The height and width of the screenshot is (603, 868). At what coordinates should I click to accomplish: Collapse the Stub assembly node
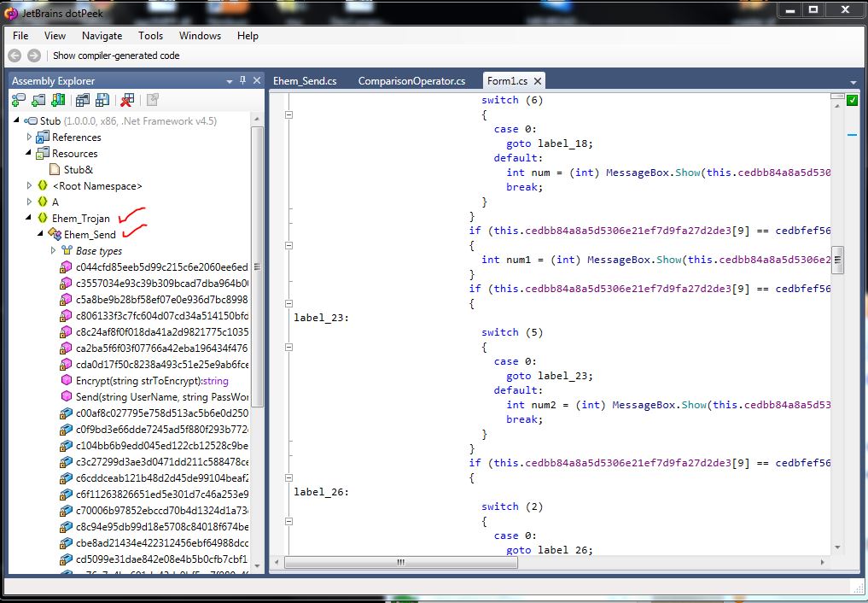tap(16, 120)
